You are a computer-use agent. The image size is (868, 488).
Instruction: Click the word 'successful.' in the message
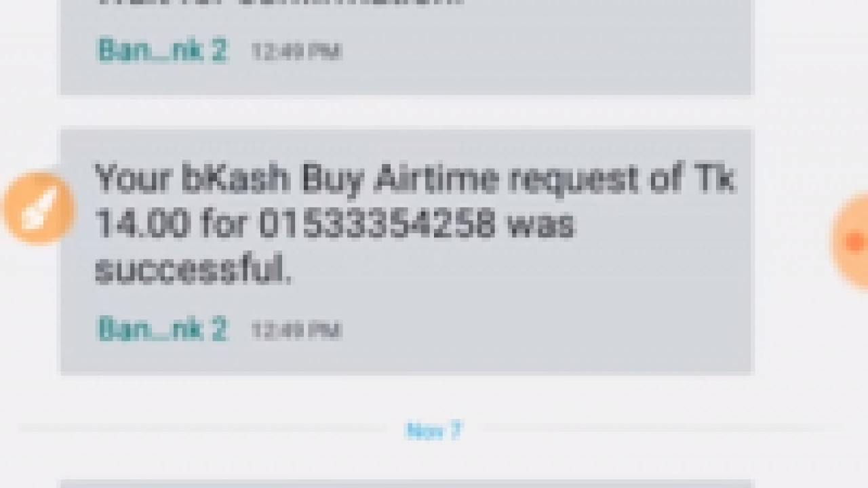[193, 269]
